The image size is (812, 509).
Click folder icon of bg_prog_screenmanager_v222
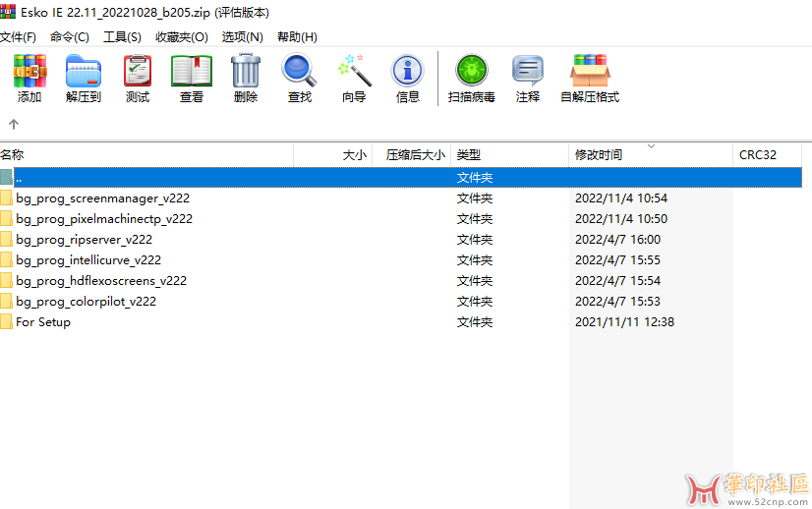click(6, 198)
